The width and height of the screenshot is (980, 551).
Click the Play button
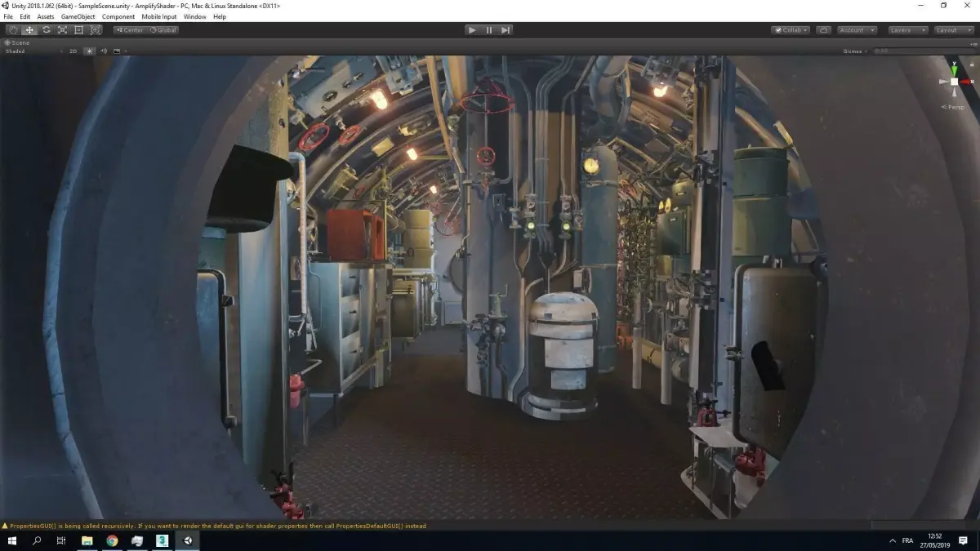(472, 30)
